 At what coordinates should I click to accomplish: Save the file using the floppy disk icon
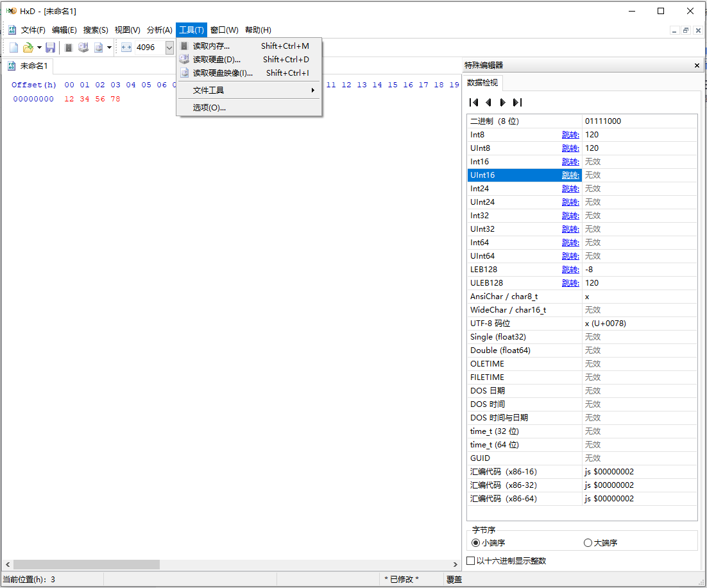[x=51, y=47]
